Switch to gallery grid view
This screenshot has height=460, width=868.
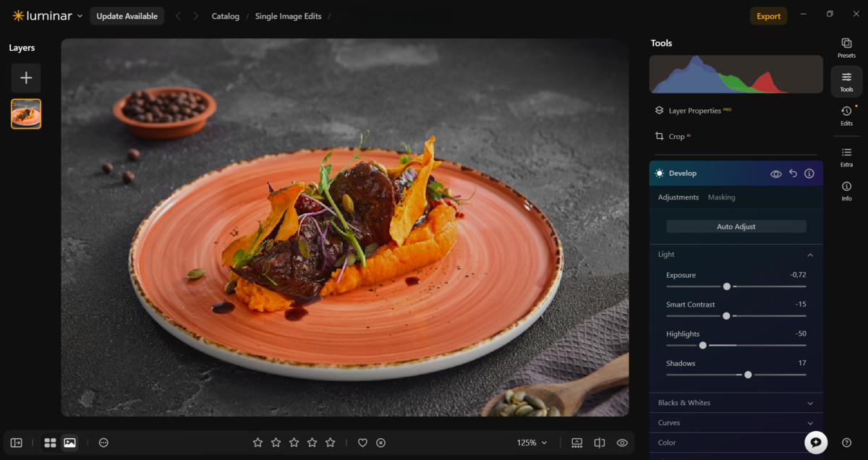50,443
